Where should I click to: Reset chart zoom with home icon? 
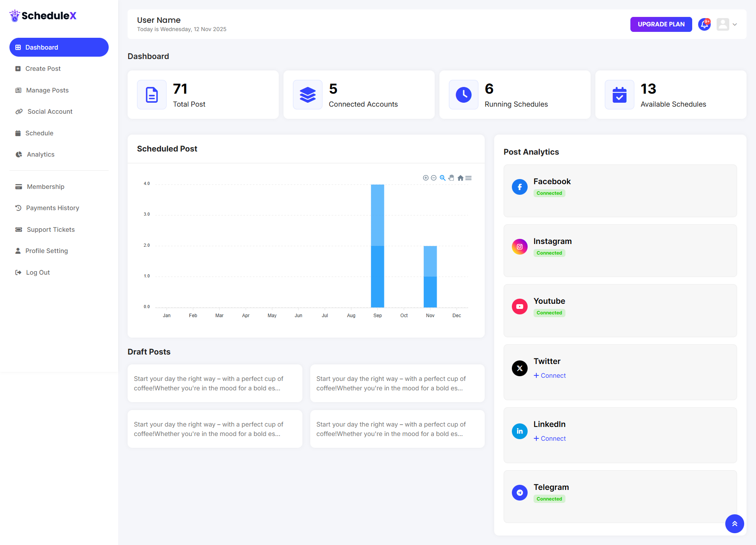click(x=460, y=178)
